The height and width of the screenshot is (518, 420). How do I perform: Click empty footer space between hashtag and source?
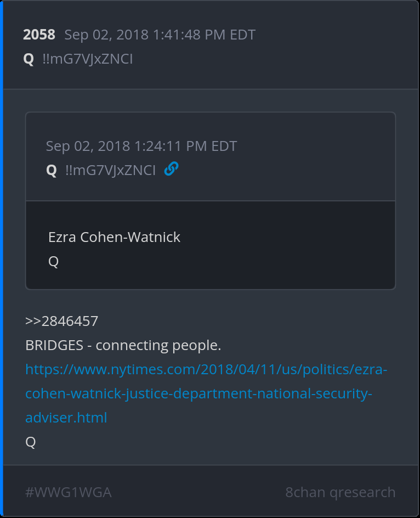197,492
